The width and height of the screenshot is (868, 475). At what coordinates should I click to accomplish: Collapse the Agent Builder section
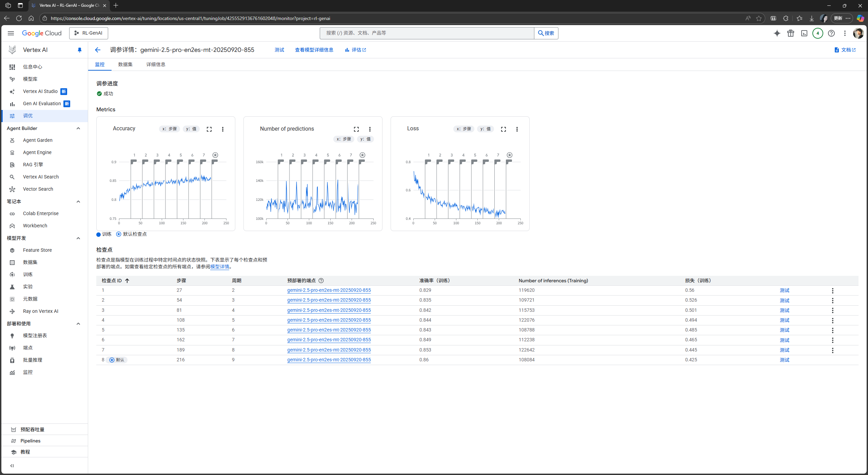tap(78, 128)
